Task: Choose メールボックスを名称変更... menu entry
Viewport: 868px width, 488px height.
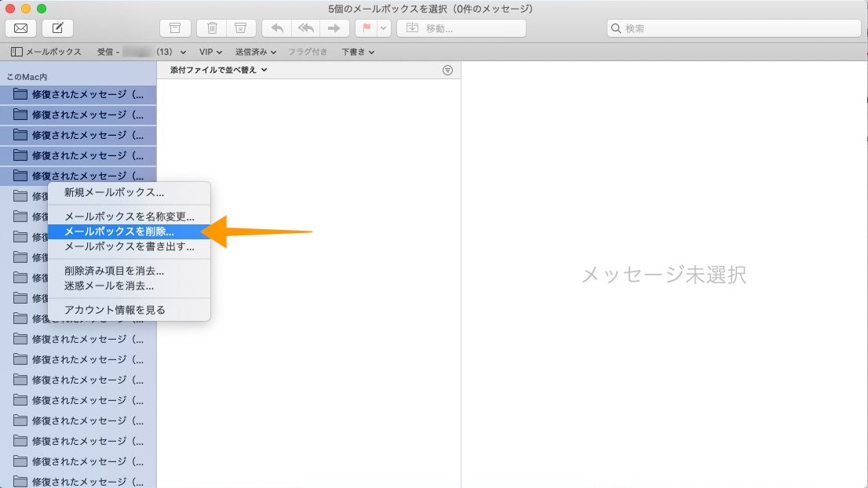Action: [129, 217]
